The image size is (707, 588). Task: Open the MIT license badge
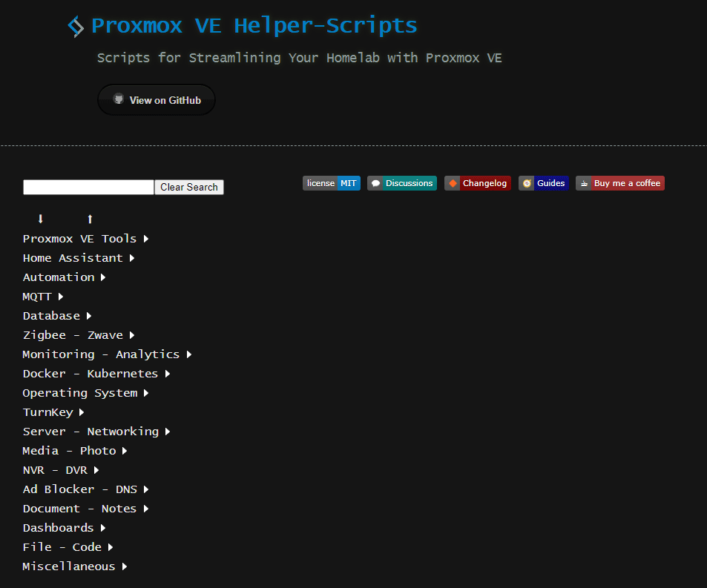tap(332, 183)
